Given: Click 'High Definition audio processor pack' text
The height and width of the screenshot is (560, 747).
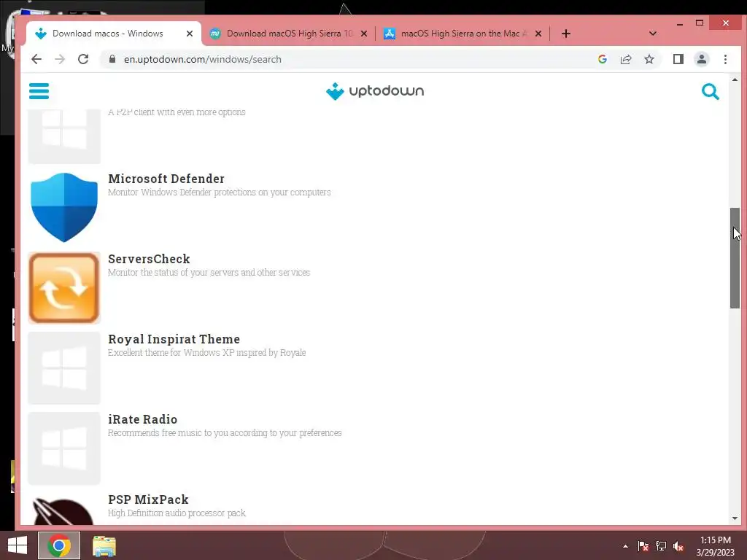Looking at the screenshot, I should 177,513.
